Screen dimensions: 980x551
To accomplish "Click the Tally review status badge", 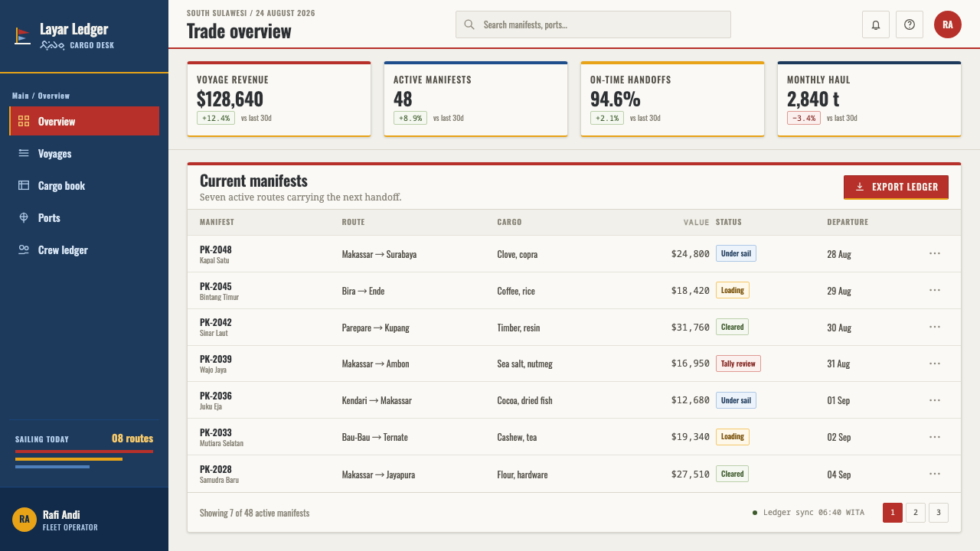I will pyautogui.click(x=738, y=364).
